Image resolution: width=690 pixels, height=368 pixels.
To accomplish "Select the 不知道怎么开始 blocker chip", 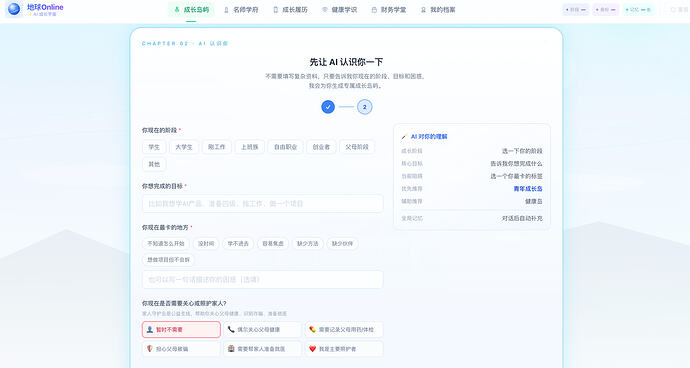I will coord(166,243).
